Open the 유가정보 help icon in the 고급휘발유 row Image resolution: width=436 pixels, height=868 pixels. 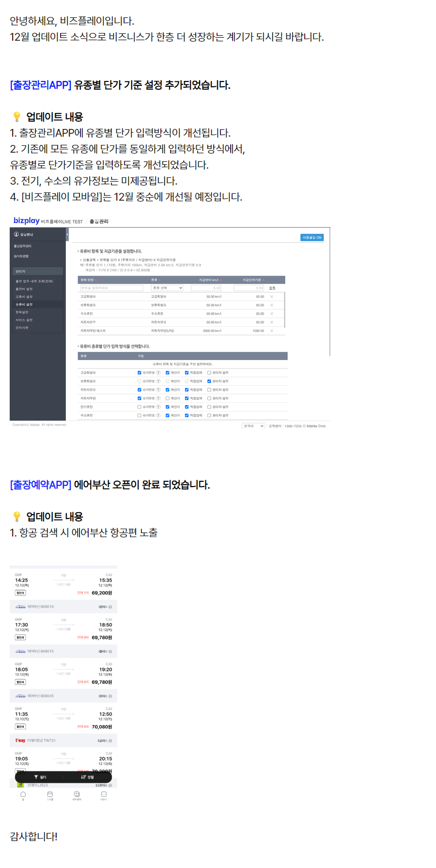[158, 373]
